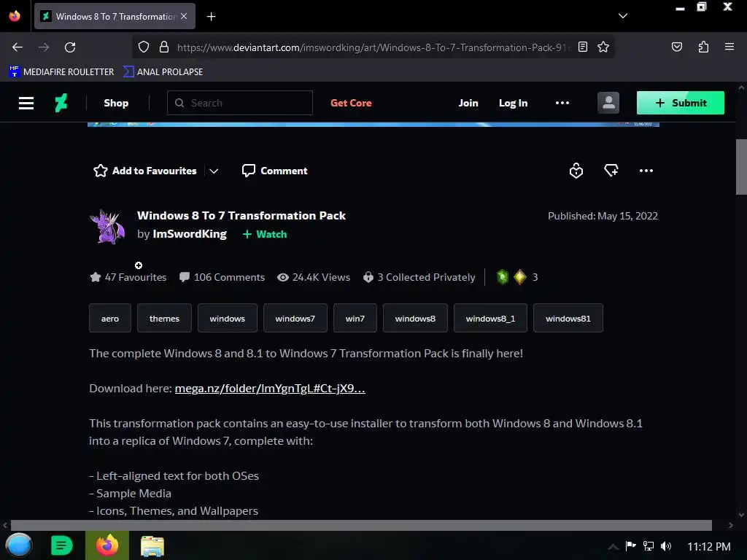747x560 pixels.
Task: Click the yellow diamond badge icon
Action: 519,277
